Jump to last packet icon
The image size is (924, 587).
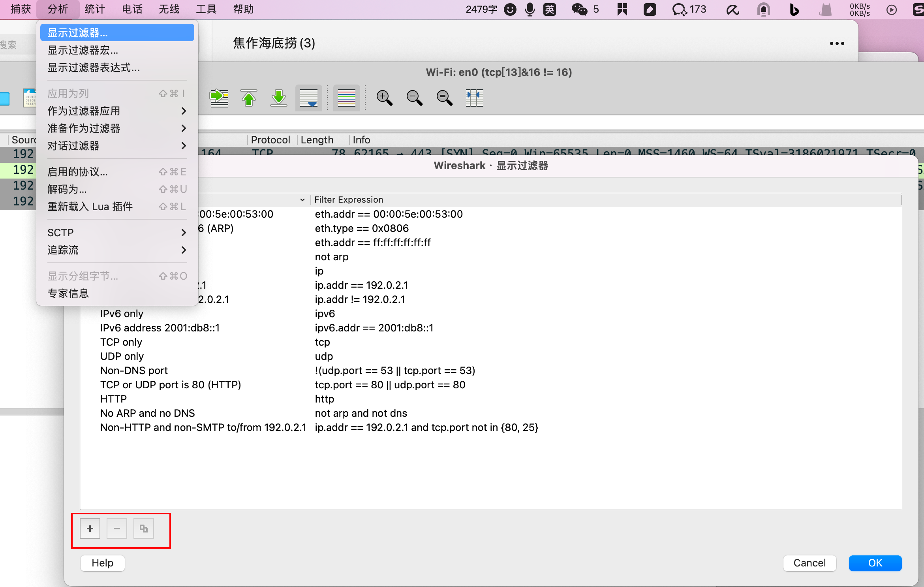[279, 98]
